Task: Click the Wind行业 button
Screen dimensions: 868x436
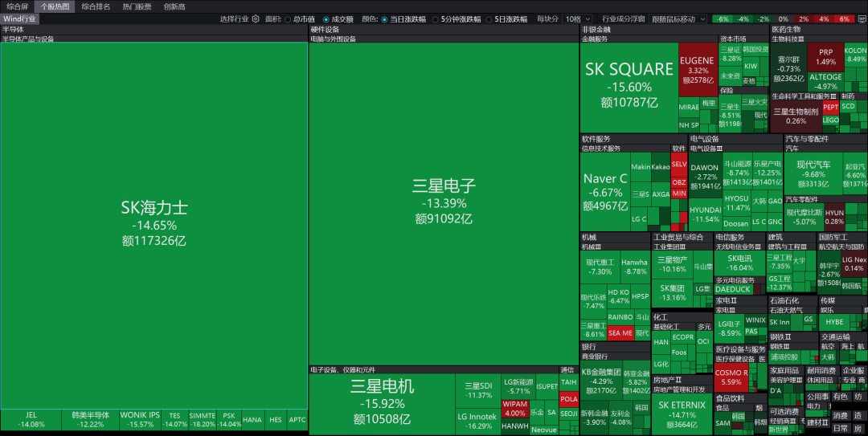Action: 19,18
